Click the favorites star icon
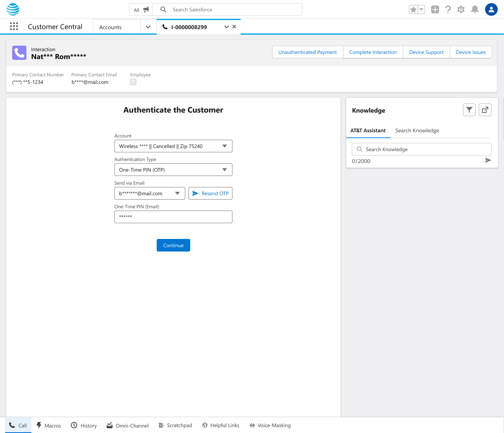This screenshot has height=433, width=504. pos(413,9)
